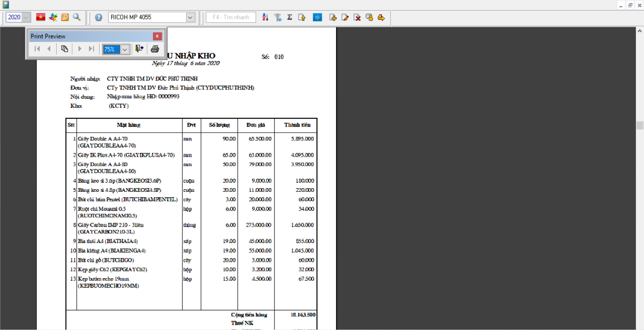
Task: Click the F4 Tìm nhanh search field
Action: pyautogui.click(x=231, y=17)
